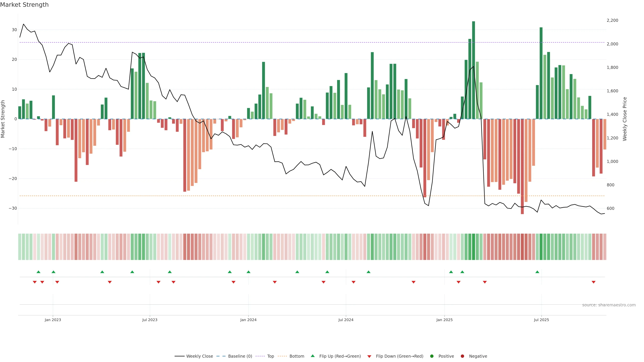Viewport: 644px width, 362px height.
Task: Click the green Flip Up triangle in legend
Action: tap(312, 356)
